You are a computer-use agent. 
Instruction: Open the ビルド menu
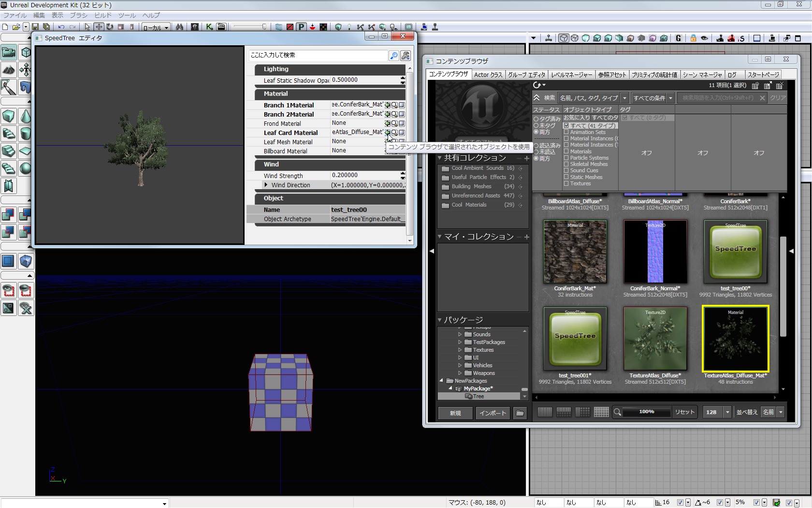103,15
